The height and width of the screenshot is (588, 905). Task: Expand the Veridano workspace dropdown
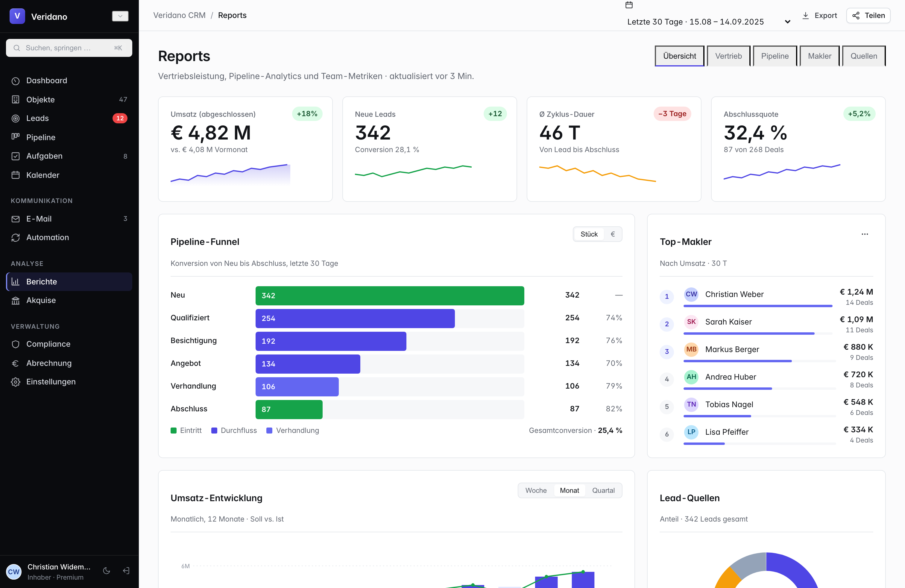[120, 16]
